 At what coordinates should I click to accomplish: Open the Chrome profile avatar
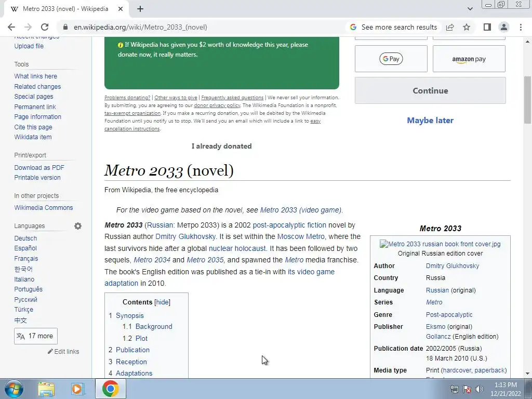click(504, 27)
